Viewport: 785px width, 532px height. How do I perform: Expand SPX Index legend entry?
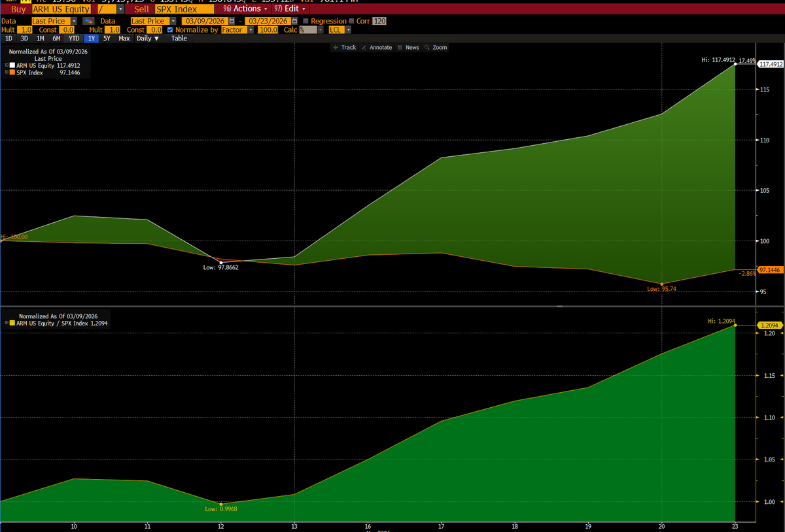click(x=7, y=73)
